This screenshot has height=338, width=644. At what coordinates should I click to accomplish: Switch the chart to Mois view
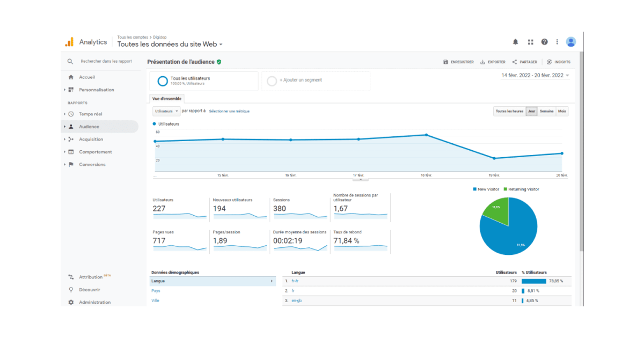tap(562, 112)
